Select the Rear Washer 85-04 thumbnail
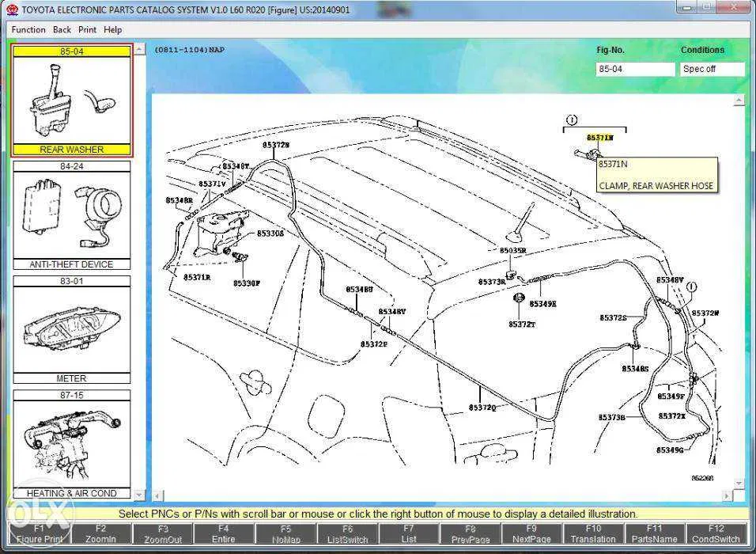 [x=72, y=101]
